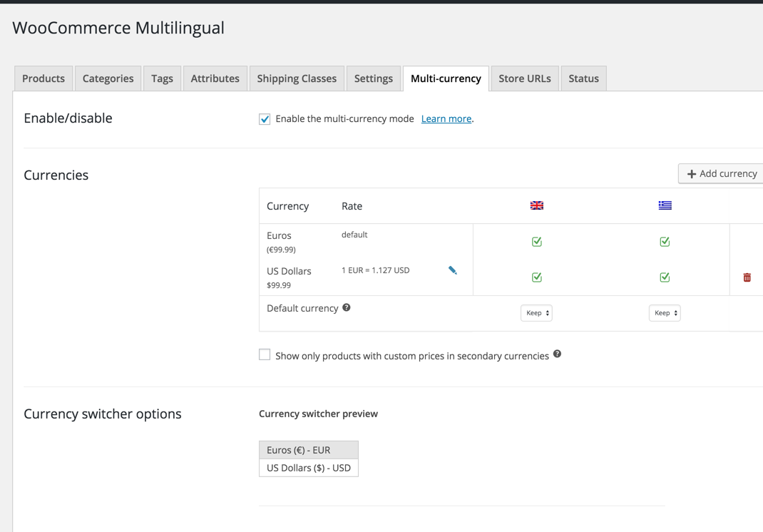
Task: Delete US Dollars currency trash icon
Action: pos(747,277)
